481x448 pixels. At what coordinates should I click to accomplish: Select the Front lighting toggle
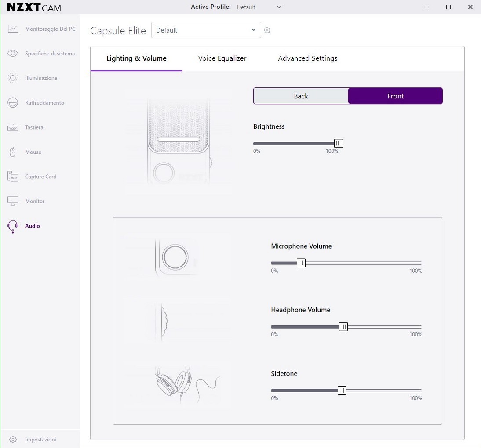(395, 96)
